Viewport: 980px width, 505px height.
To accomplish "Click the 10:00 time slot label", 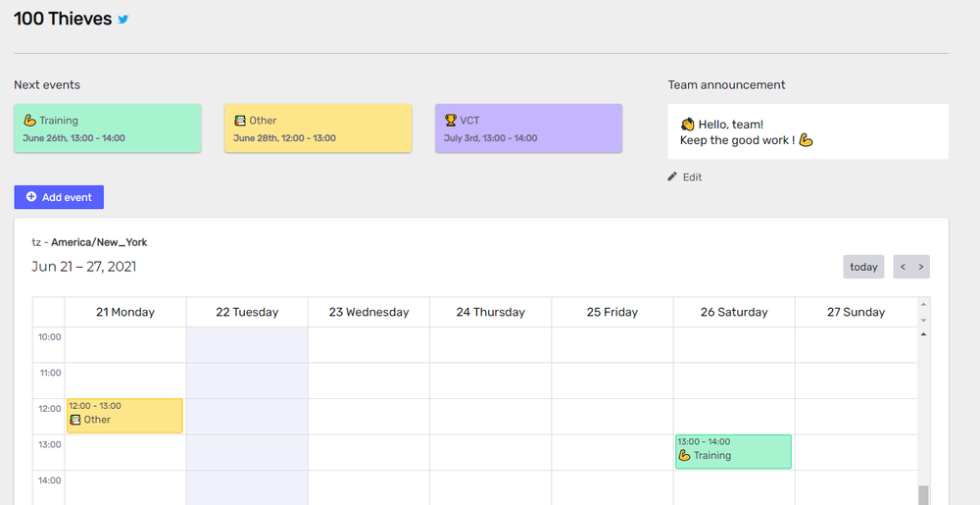I will 49,337.
